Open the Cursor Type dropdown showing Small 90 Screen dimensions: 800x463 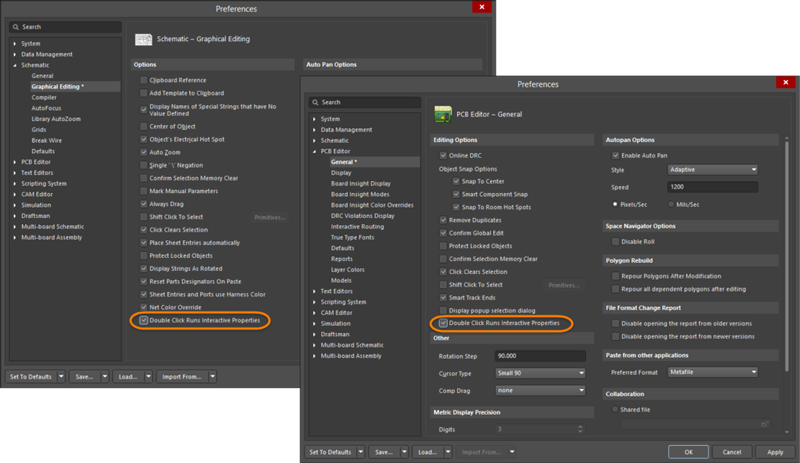(x=539, y=373)
